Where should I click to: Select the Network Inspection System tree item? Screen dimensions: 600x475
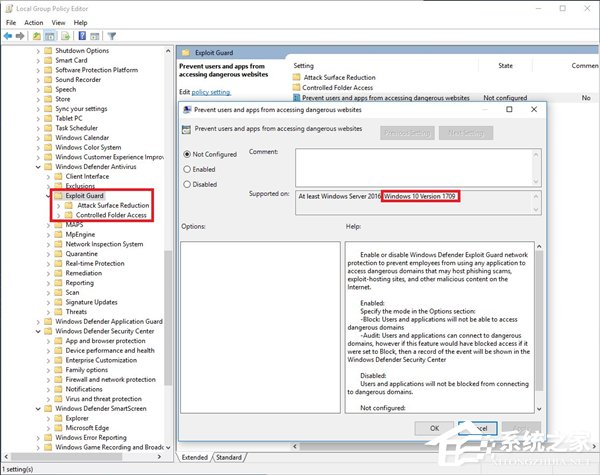(104, 244)
